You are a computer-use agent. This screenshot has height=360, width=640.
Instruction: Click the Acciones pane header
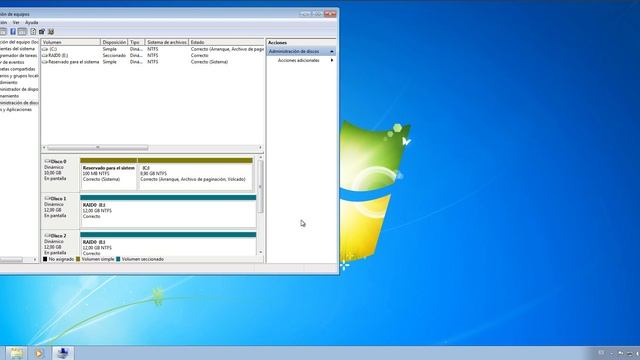[x=301, y=42]
